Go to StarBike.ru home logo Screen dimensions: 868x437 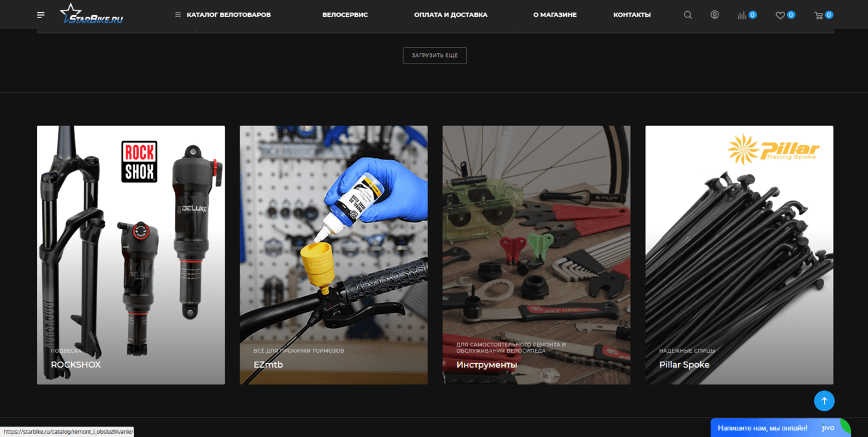[x=91, y=14]
